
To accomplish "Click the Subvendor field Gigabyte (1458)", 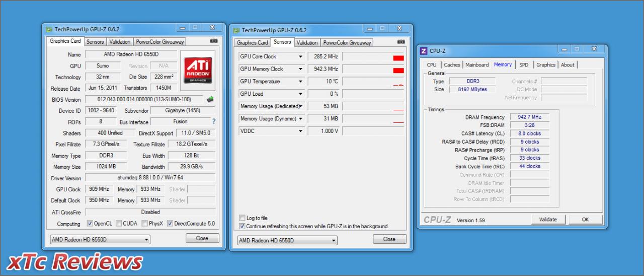I will (x=183, y=110).
